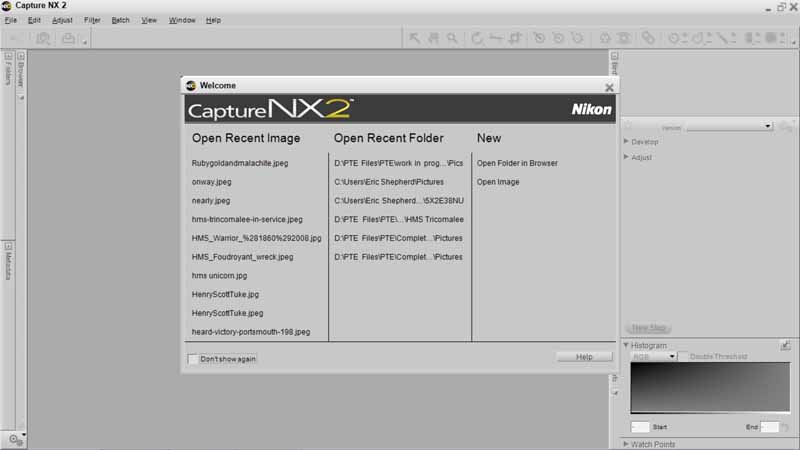Click the New Step button
Viewport: 800px width, 450px height.
pyautogui.click(x=648, y=328)
